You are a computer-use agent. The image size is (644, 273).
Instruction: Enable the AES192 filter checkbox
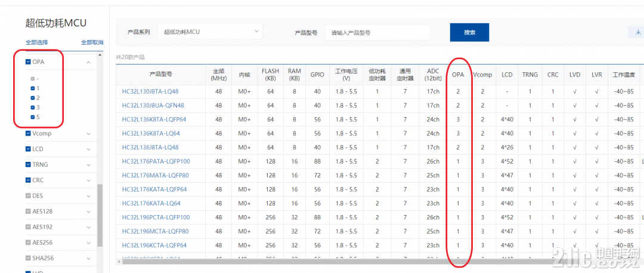coord(28,227)
